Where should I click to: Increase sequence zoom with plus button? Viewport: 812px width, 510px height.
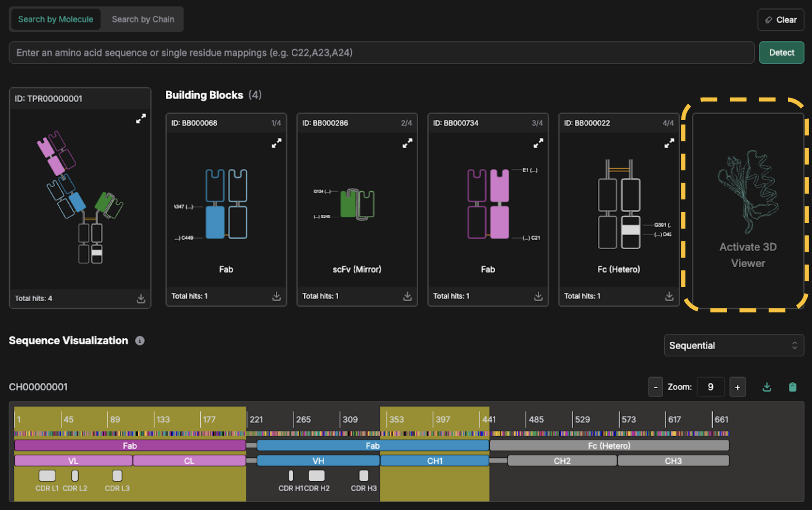click(x=737, y=387)
